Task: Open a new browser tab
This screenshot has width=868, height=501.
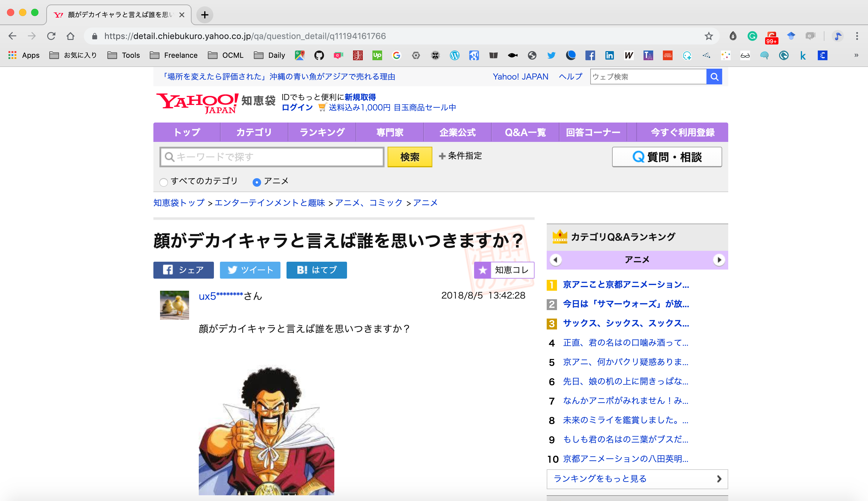Action: click(x=205, y=15)
